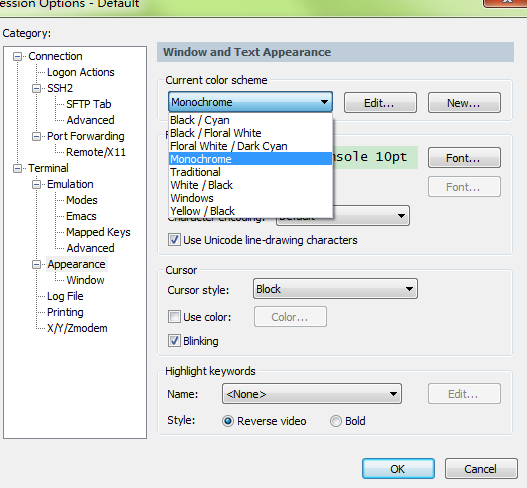Choose Black / Floral White scheme
This screenshot has height=488, width=527.
click(250, 133)
